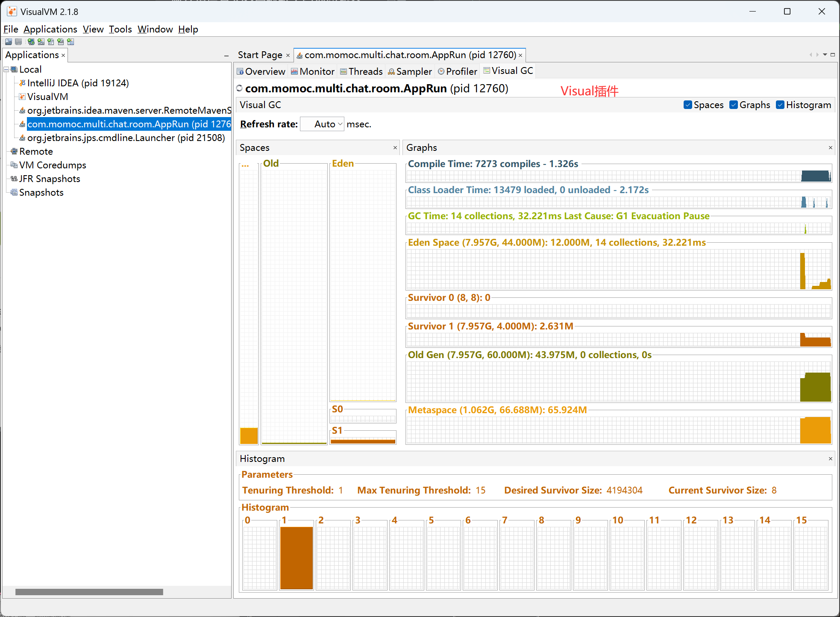Image resolution: width=840 pixels, height=617 pixels.
Task: Click the disabled Save Snapshot toolbar icon
Action: pyautogui.click(x=18, y=41)
